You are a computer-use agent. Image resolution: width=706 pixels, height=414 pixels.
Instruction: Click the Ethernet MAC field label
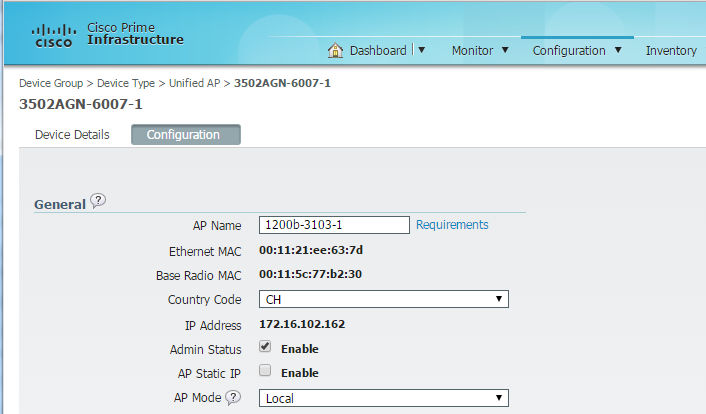[205, 251]
